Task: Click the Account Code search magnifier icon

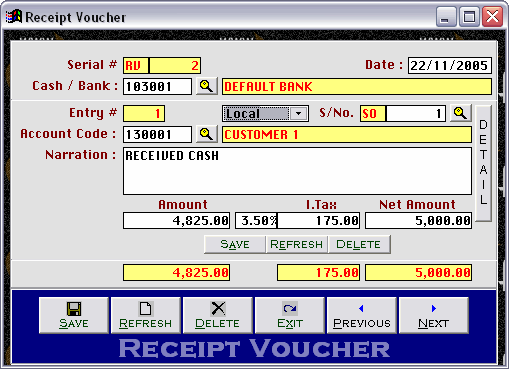Action: pos(207,134)
